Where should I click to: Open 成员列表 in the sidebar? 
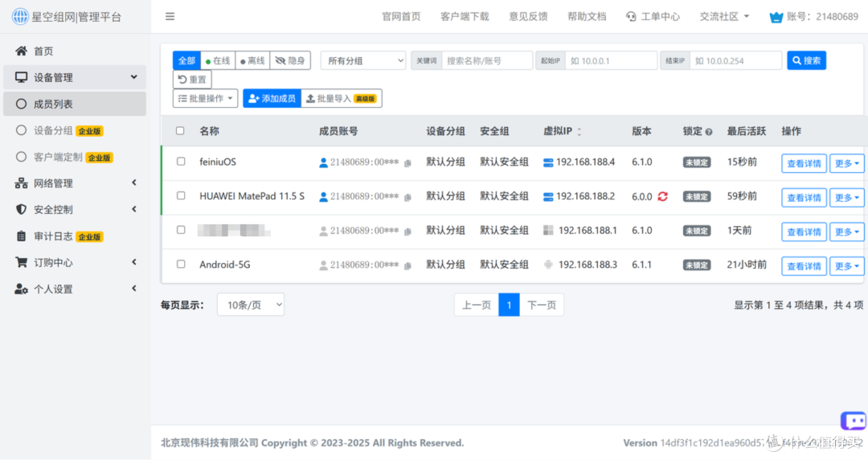point(75,105)
